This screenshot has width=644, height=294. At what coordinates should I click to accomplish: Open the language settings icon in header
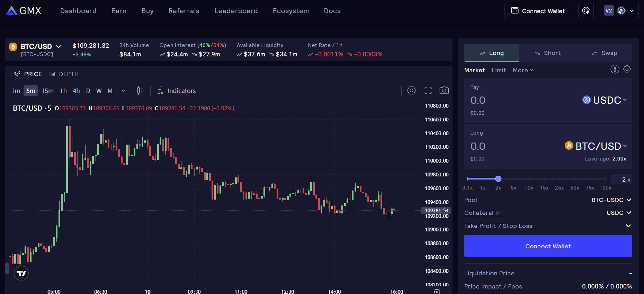coord(586,11)
